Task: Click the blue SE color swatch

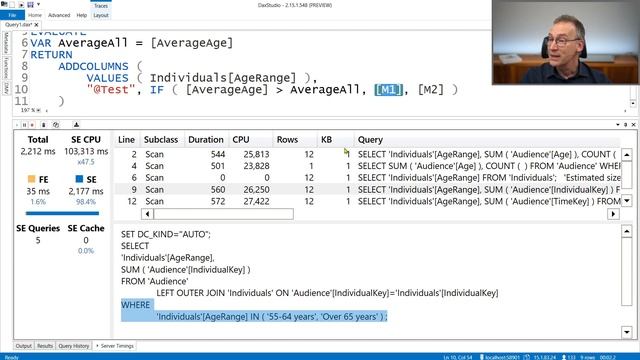Action: 79,179
